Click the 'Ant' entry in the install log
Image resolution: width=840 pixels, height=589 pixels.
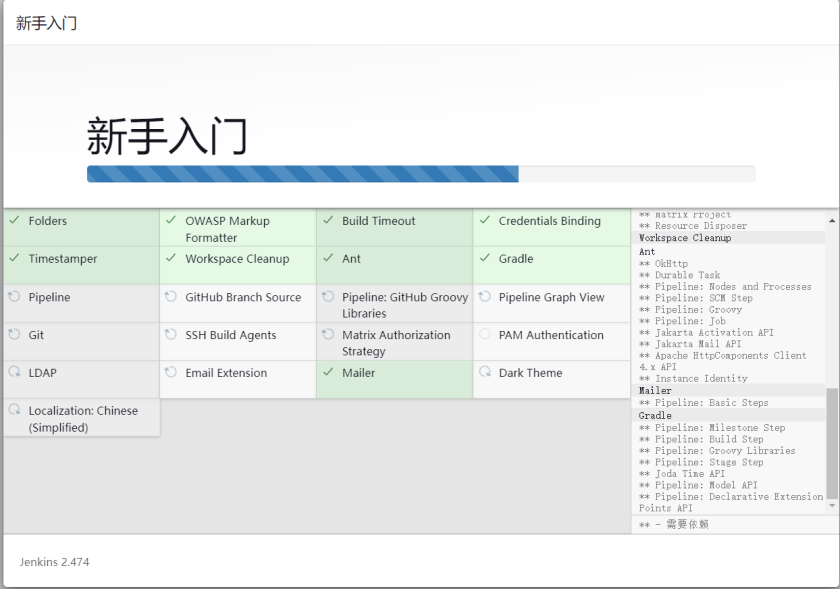pos(647,251)
